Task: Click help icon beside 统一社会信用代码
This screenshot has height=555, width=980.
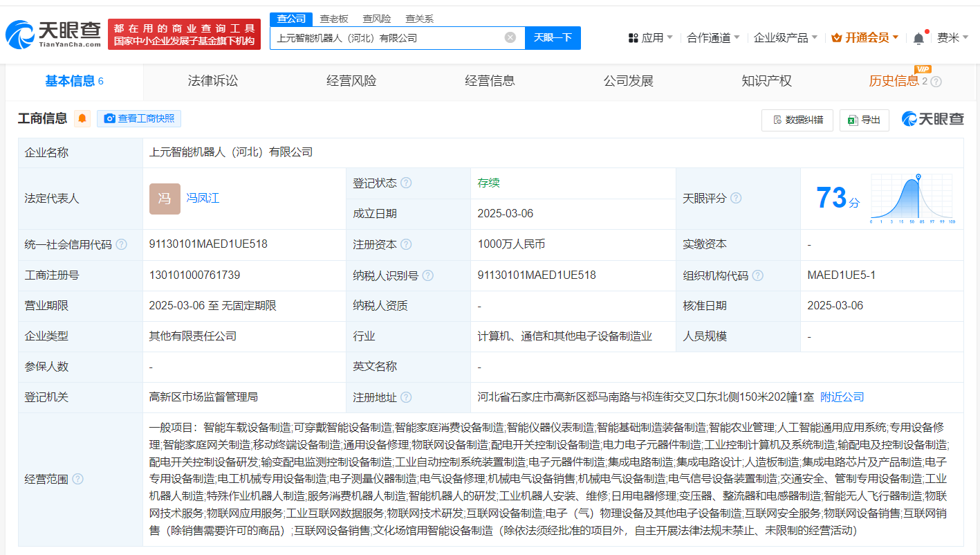Action: click(x=122, y=244)
